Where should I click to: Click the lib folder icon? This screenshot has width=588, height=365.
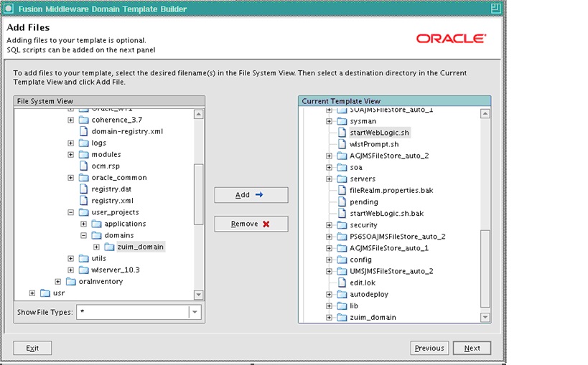(342, 306)
